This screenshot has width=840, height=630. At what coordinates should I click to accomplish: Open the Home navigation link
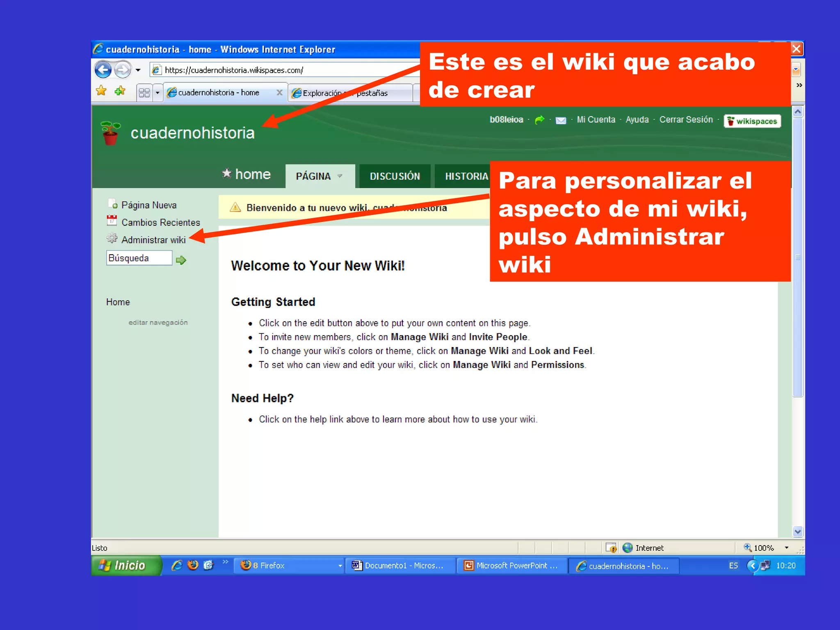click(x=118, y=302)
